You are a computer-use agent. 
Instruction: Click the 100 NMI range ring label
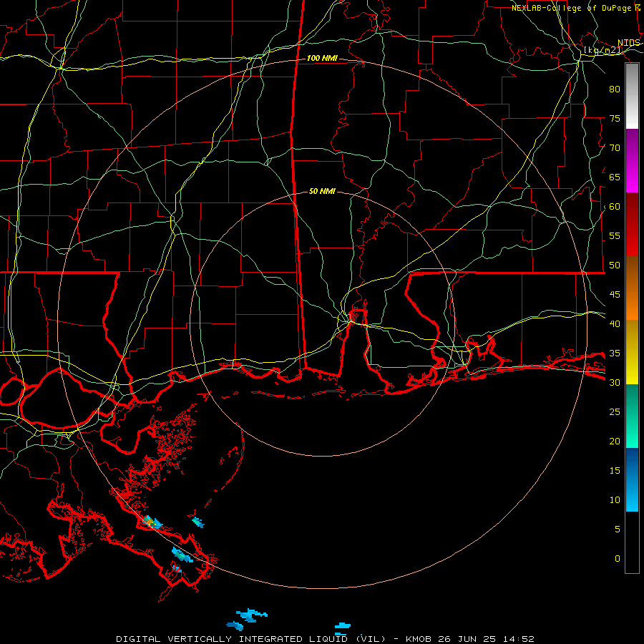coord(322,59)
